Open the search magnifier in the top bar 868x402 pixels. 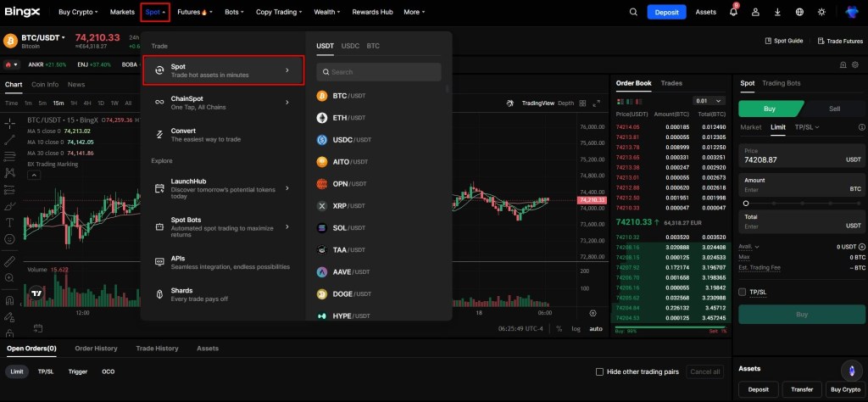633,12
